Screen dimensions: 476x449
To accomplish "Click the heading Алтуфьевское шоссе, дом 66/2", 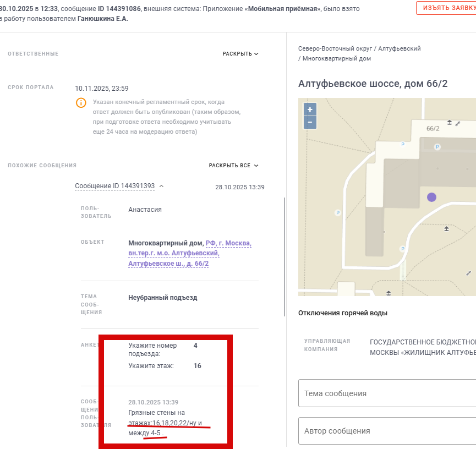I will 373,84.
